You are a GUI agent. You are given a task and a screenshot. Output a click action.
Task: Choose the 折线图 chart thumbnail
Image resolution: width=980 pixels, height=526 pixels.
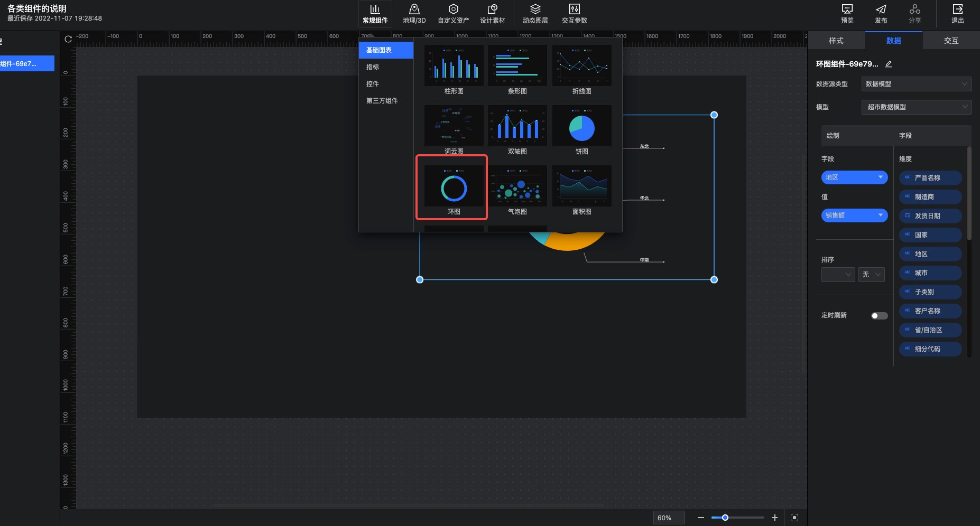581,65
